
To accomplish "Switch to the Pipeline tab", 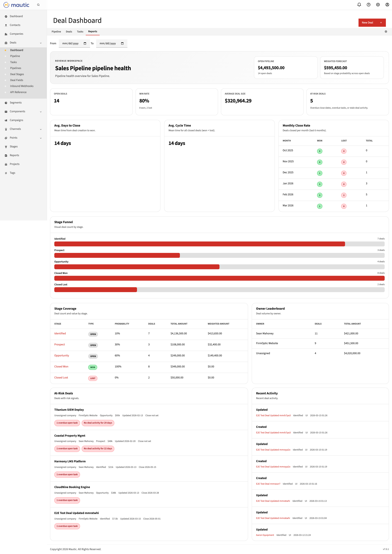I will click(56, 31).
